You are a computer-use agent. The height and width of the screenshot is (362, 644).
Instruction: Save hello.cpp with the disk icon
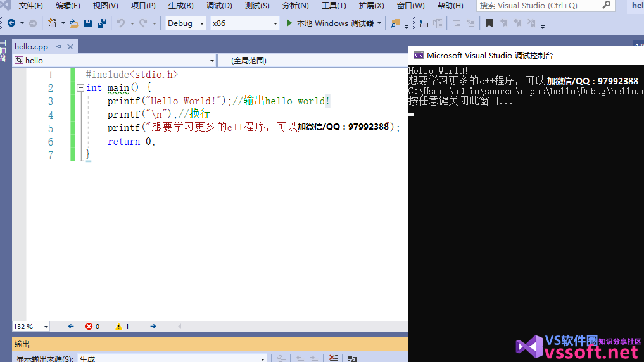[x=88, y=23]
